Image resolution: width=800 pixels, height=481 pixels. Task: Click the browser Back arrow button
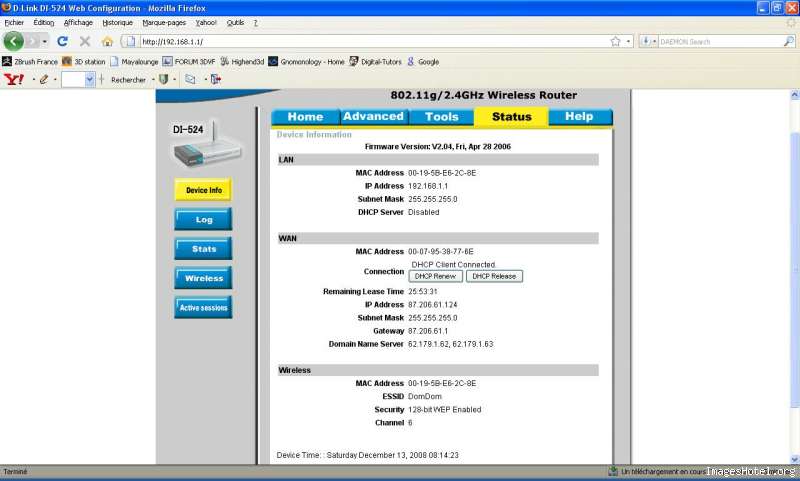[x=13, y=41]
